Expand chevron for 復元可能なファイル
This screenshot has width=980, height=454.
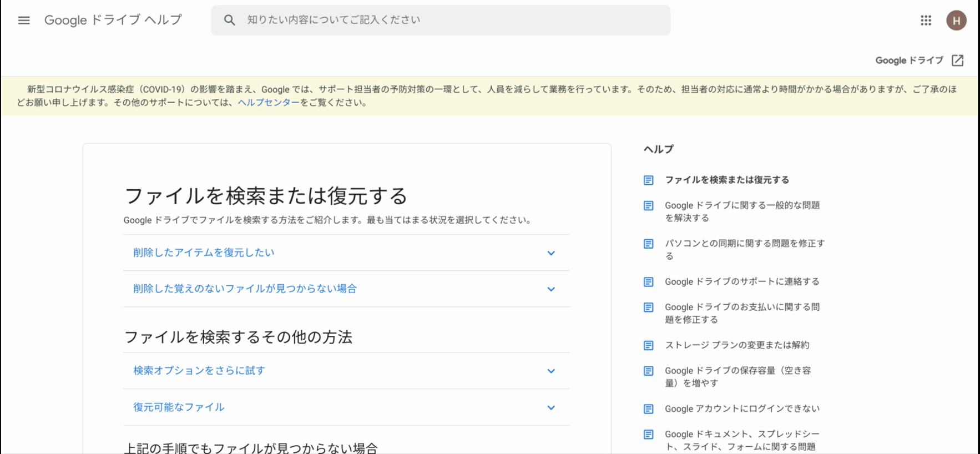click(551, 408)
